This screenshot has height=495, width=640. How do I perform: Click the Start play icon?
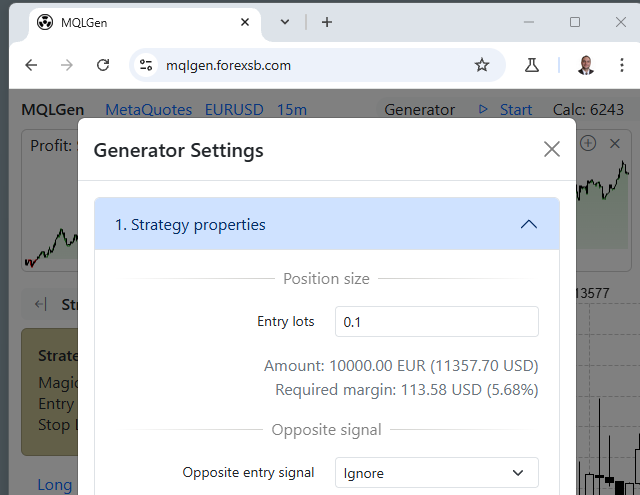coord(483,109)
